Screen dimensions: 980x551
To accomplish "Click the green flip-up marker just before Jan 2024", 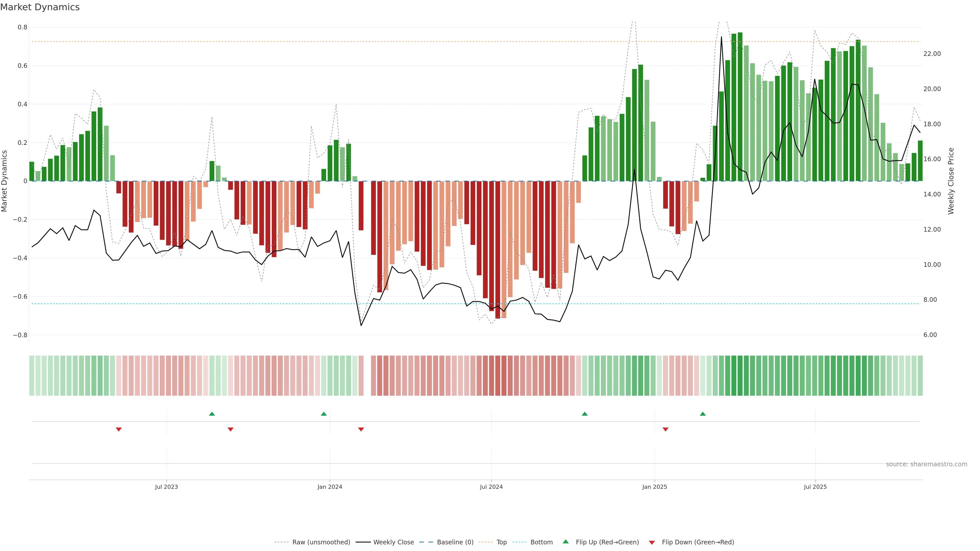I will [324, 414].
